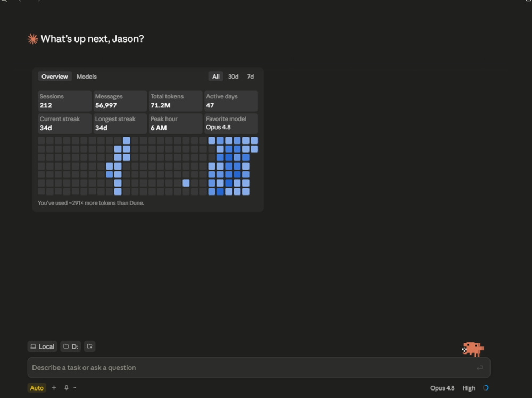This screenshot has width=532, height=398.
Task: Click the Total tokens 71.2M card
Action: point(176,101)
